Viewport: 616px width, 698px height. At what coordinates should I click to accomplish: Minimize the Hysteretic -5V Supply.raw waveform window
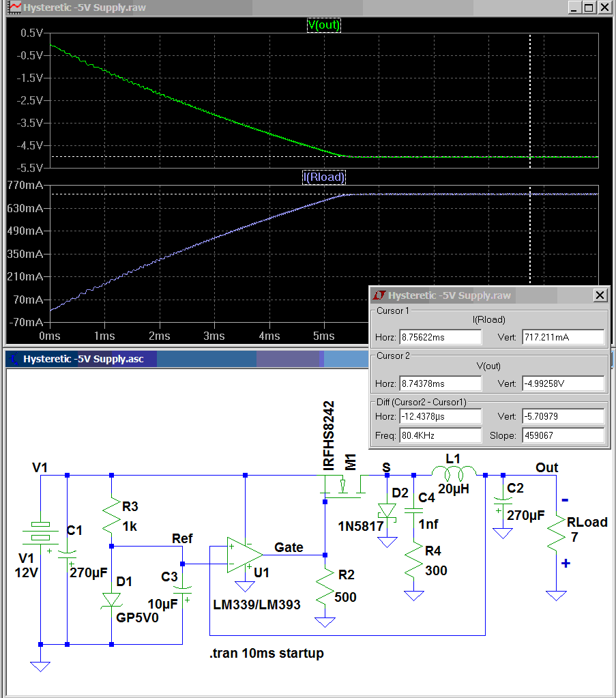point(574,8)
